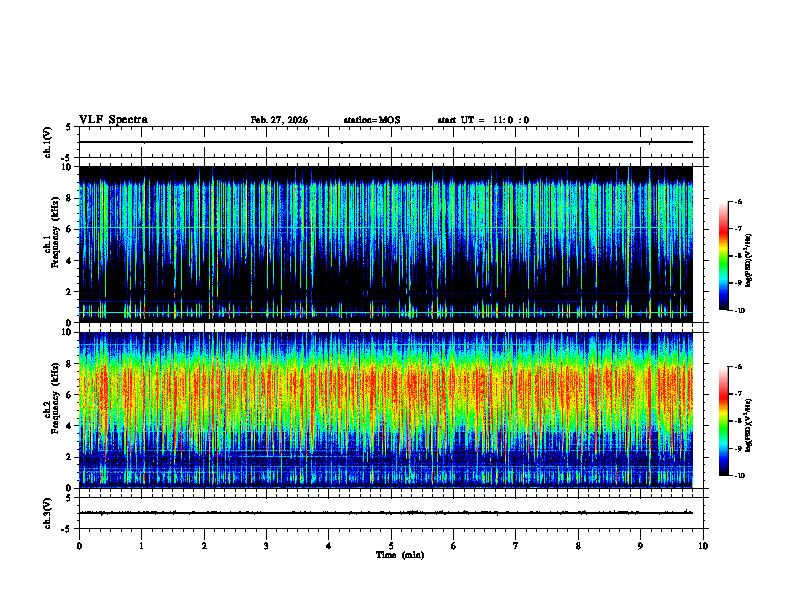Image resolution: width=792 pixels, height=612 pixels.
Task: Click the ch.2 frequency axis "6" tick label
Action: point(70,395)
